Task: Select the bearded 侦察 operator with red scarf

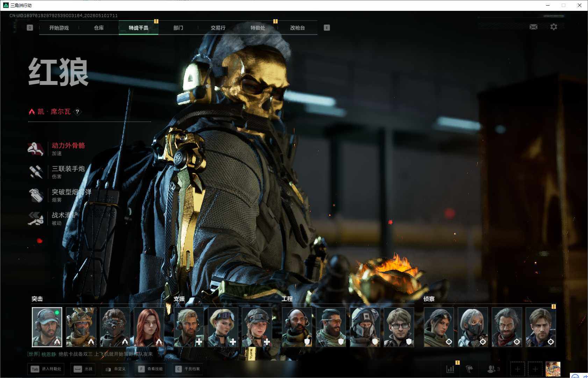Action: pos(507,327)
